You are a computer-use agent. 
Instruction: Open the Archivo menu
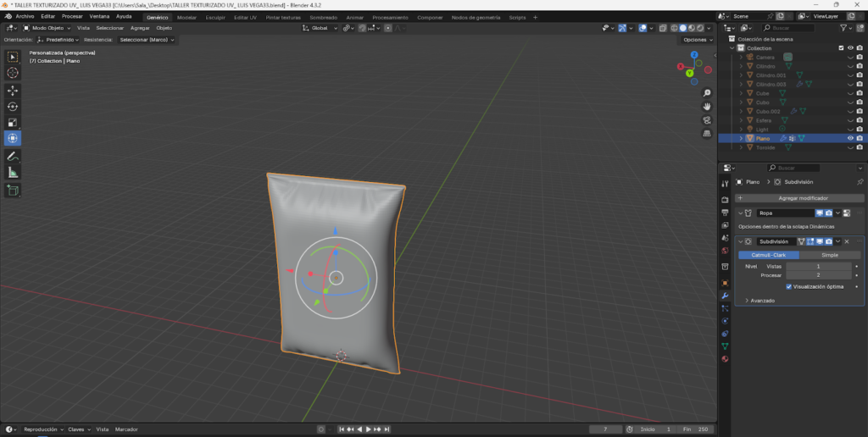[x=25, y=17]
